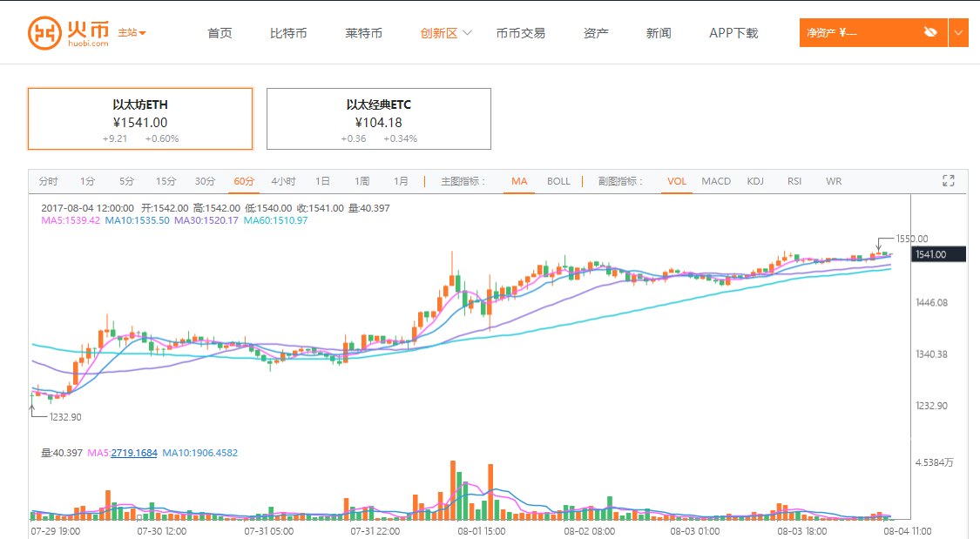Select the 以太坊ETH price card

tap(140, 119)
